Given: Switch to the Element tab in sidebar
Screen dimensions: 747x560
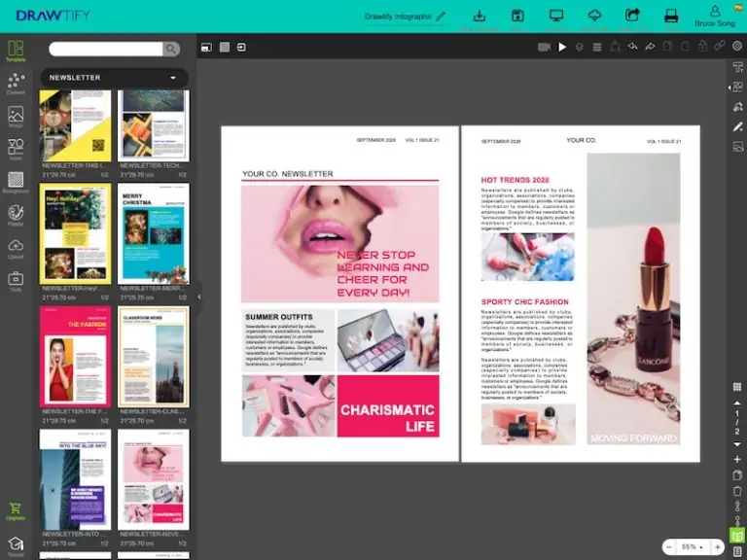Looking at the screenshot, I should point(16,84).
